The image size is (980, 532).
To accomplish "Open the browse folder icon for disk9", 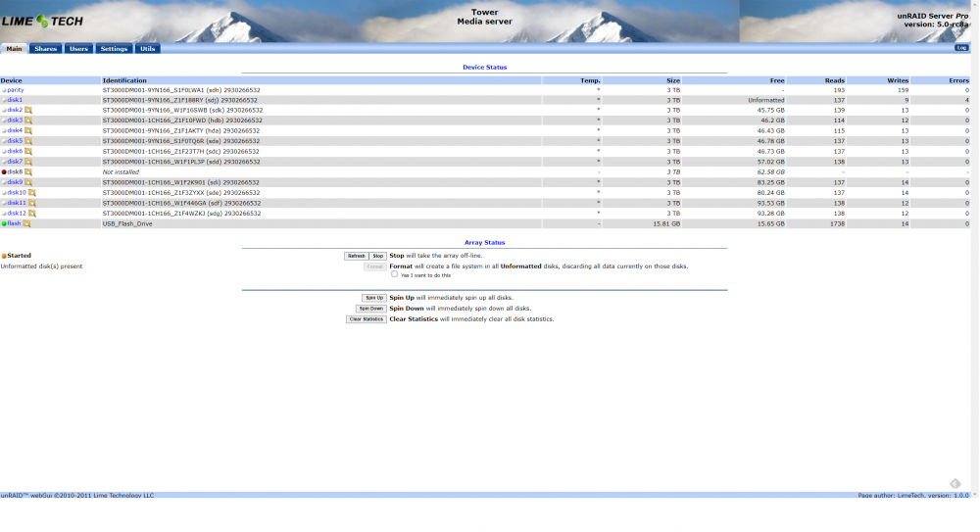I will pyautogui.click(x=28, y=182).
